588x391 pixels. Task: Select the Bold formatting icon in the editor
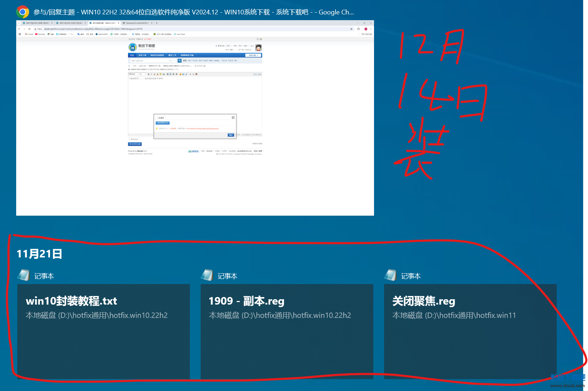coord(149,74)
